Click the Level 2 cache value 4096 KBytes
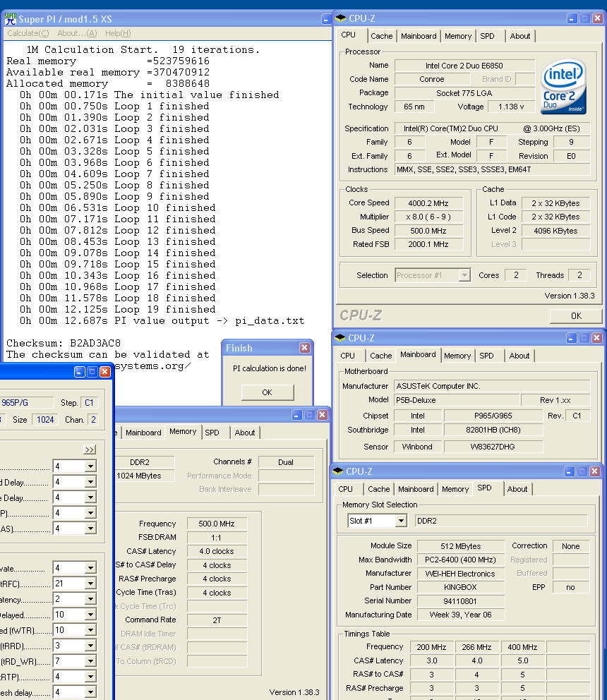The width and height of the screenshot is (607, 700). [555, 231]
